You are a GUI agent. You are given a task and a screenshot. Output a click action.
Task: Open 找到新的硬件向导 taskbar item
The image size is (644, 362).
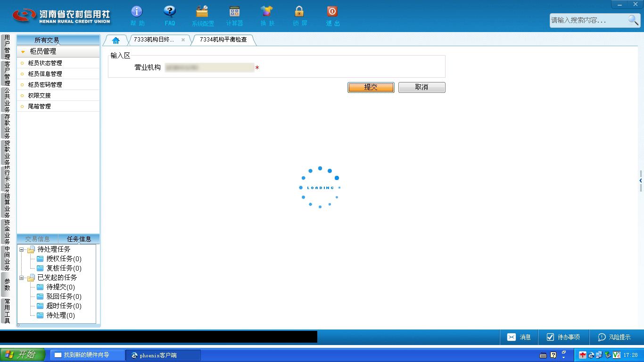(87, 355)
